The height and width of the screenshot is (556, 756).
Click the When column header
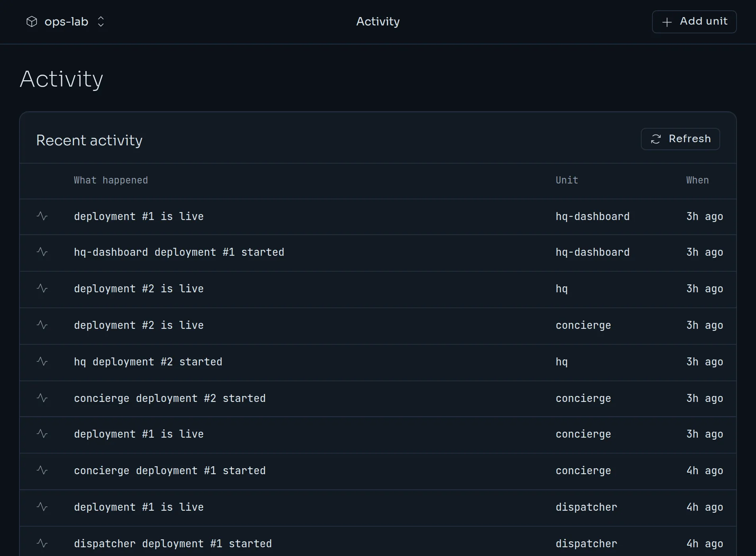(x=697, y=180)
